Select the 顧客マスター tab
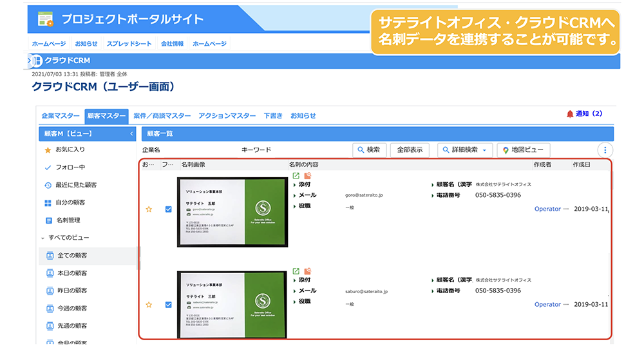644x346 pixels. 106,116
